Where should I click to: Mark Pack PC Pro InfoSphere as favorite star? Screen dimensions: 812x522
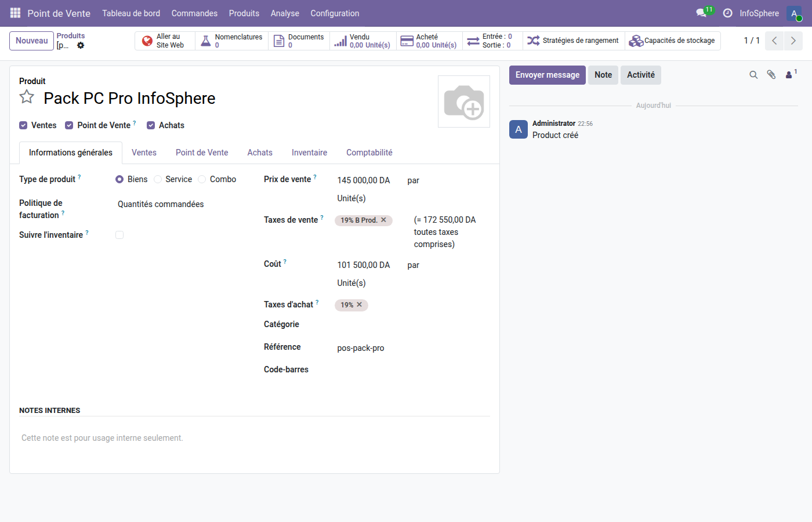pos(27,97)
